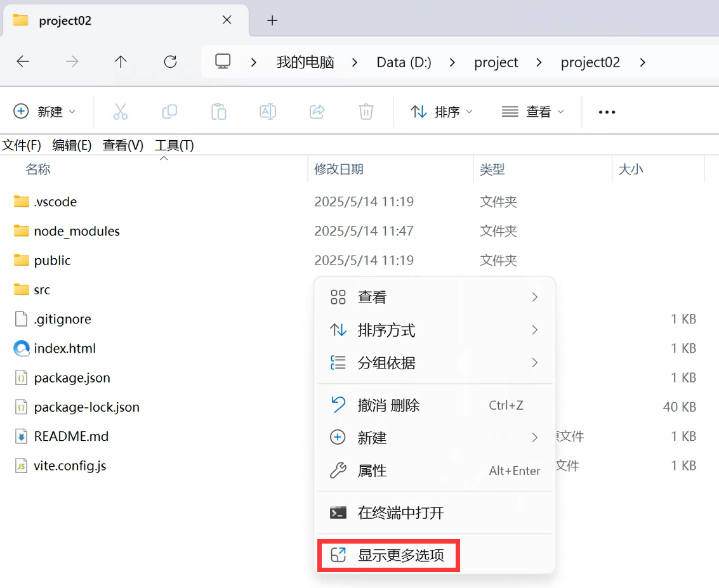
Task: Sort by 类型 column header
Action: 492,169
